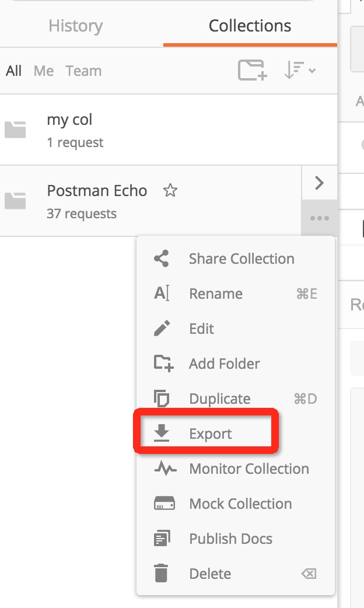Image resolution: width=364 pixels, height=608 pixels.
Task: Click the Export download icon
Action: tap(162, 434)
